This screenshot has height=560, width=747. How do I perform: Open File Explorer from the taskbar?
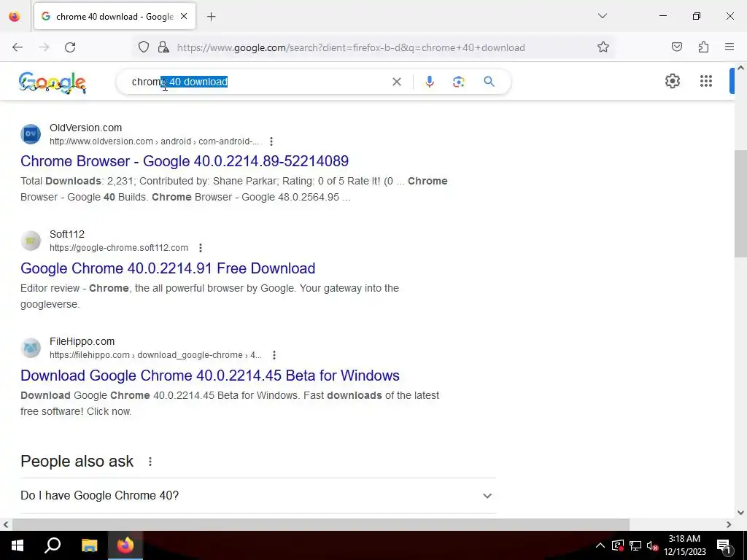(x=89, y=545)
